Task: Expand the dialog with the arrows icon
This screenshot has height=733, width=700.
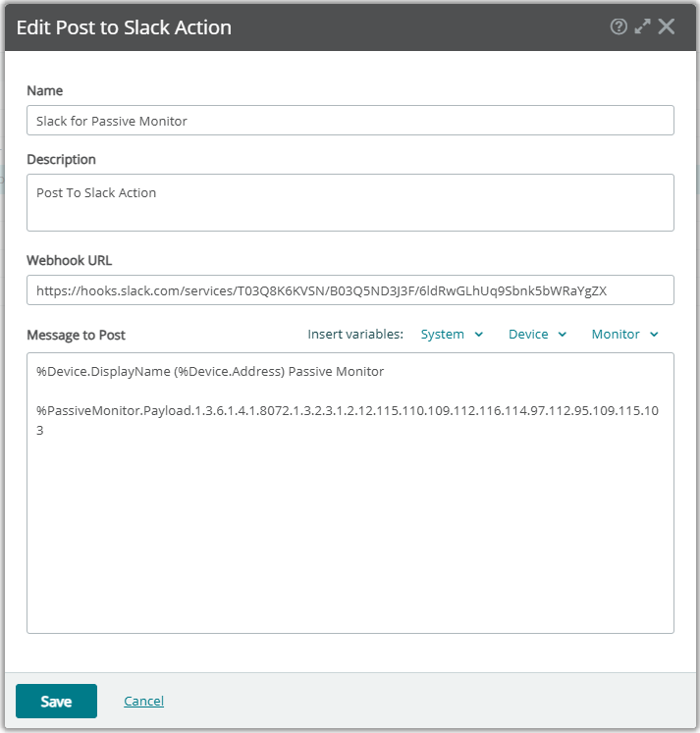Action: coord(642,26)
